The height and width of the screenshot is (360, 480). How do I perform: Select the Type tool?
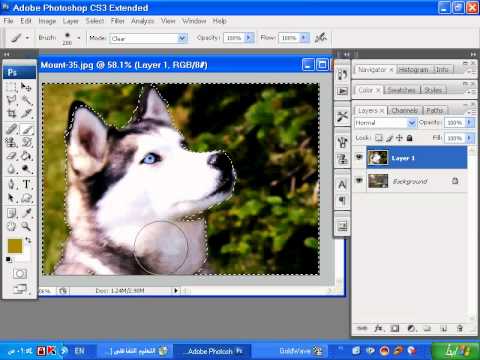pos(26,184)
